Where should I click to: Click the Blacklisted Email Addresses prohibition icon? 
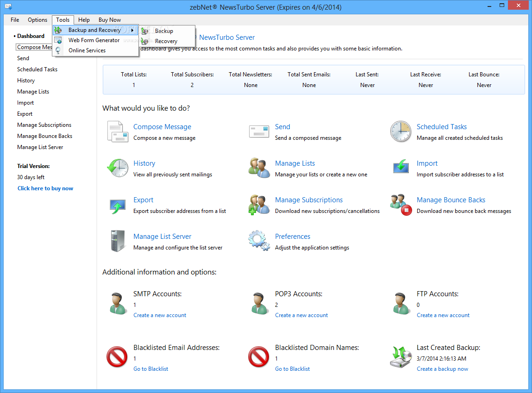pos(117,357)
